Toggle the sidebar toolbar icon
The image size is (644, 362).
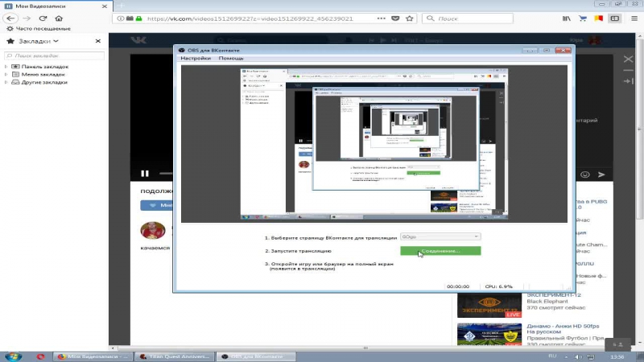pyautogui.click(x=615, y=19)
